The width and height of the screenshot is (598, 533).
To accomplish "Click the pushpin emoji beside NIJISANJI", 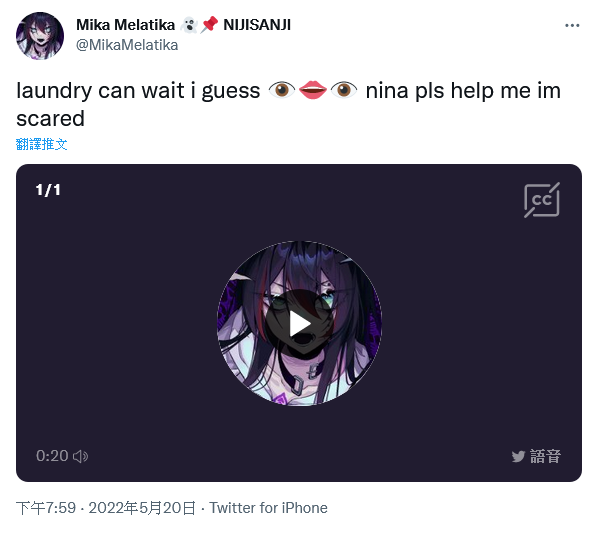I will click(x=210, y=25).
